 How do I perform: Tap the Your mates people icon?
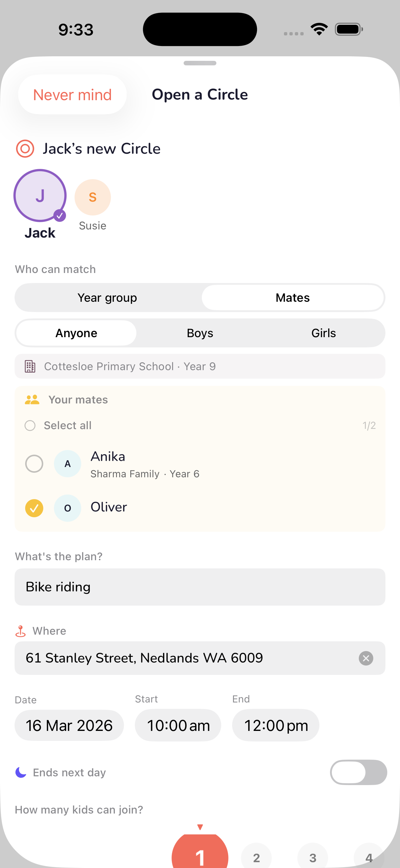[32, 399]
